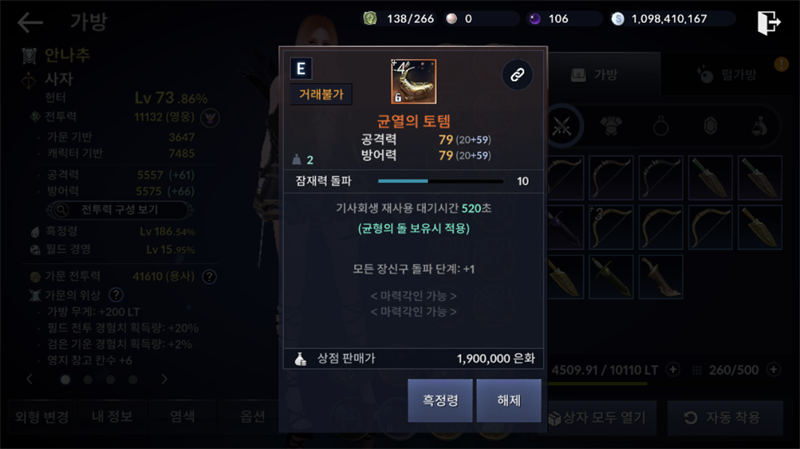Click the 잠재력 돌파 progress bar
This screenshot has height=449, width=800.
[440, 181]
